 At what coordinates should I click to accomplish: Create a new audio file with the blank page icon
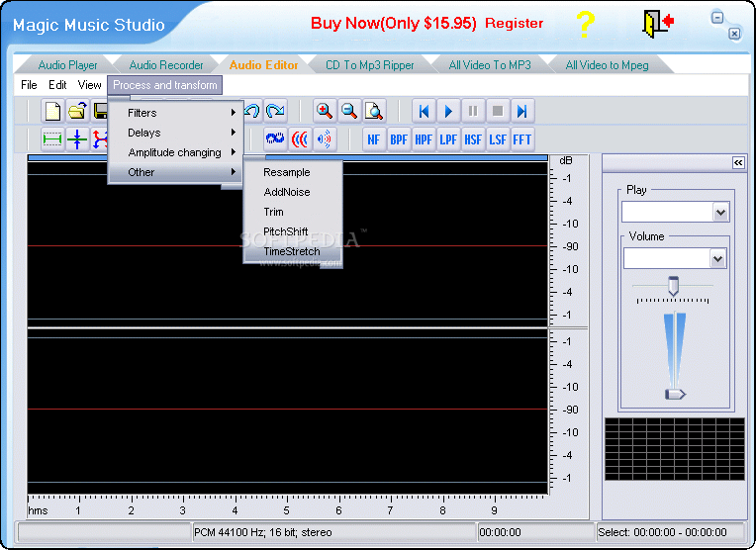(52, 111)
